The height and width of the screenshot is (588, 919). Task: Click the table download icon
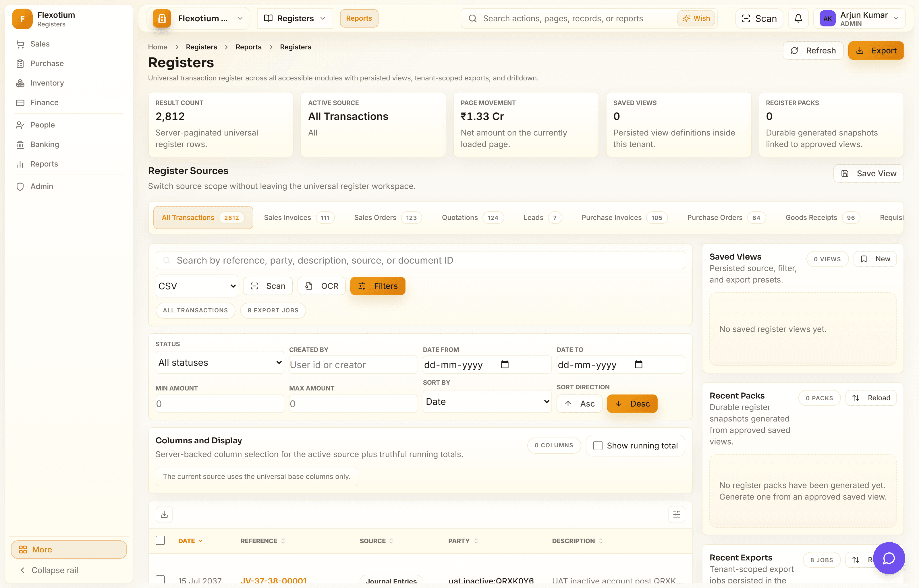[164, 514]
